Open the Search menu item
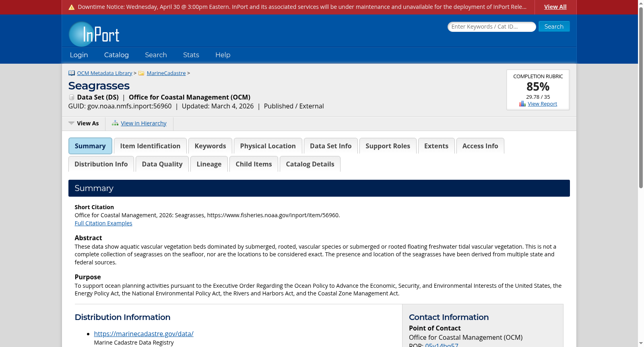Image resolution: width=644 pixels, height=347 pixels. click(x=156, y=55)
